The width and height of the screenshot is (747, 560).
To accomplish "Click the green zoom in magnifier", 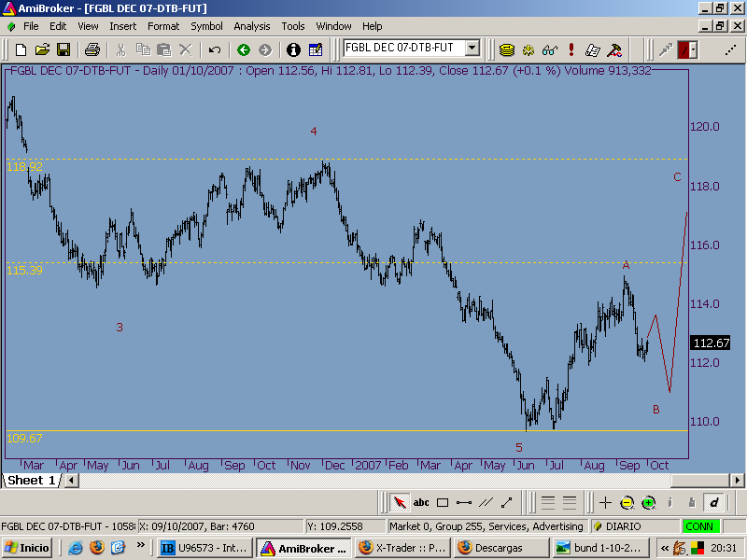I will point(648,502).
